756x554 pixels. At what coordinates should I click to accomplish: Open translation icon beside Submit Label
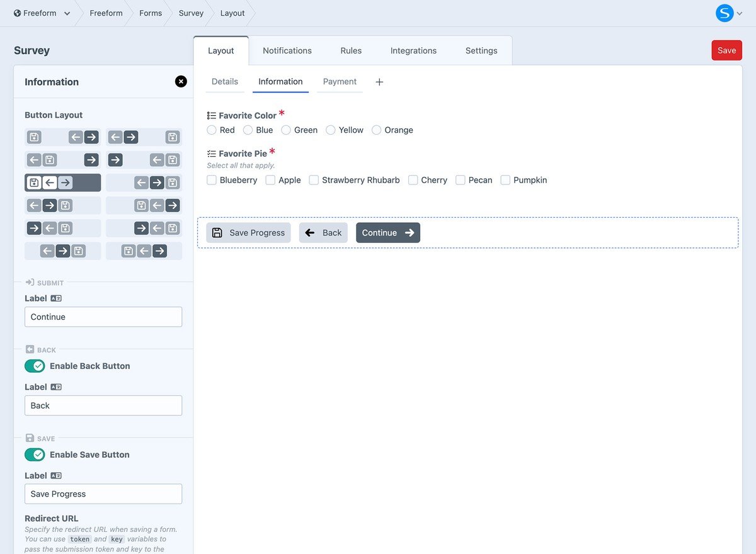pos(56,298)
